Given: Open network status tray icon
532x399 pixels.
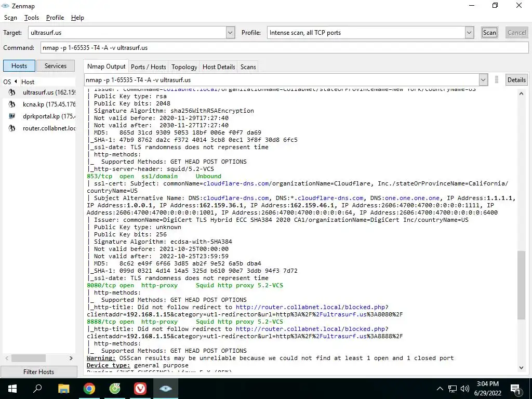Looking at the screenshot, I should pyautogui.click(x=453, y=389).
